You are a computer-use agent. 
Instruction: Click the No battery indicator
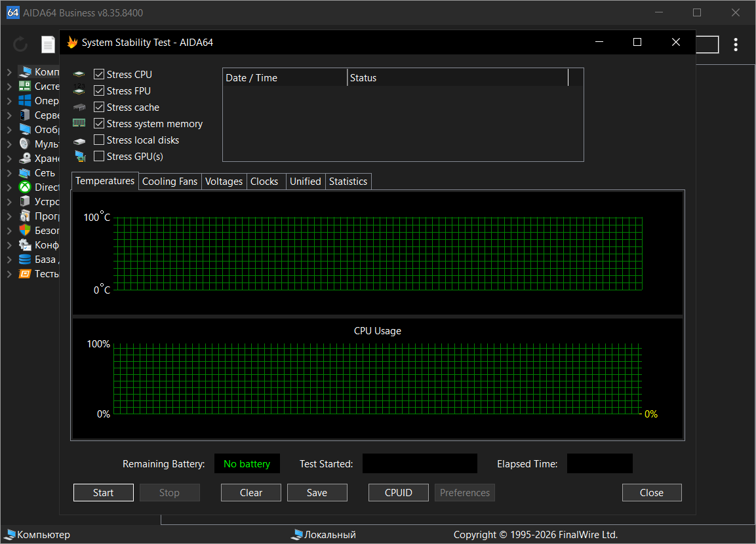pyautogui.click(x=247, y=463)
